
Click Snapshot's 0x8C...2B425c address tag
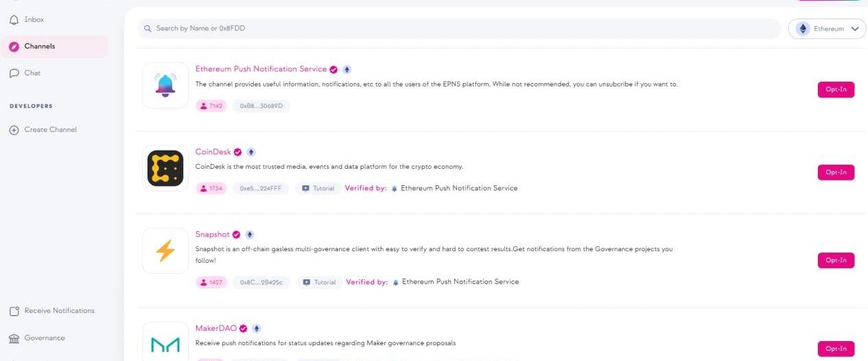tap(261, 282)
